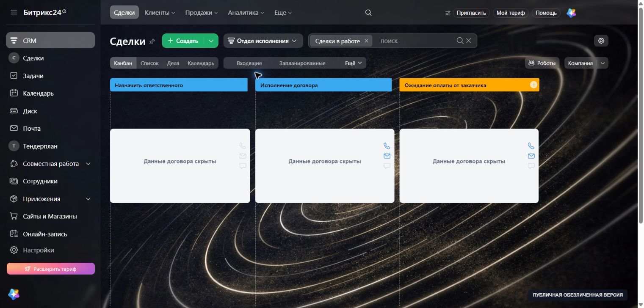Screen dimensions: 644x308
Task: Open the Аналитика dropdown menu
Action: 246,13
